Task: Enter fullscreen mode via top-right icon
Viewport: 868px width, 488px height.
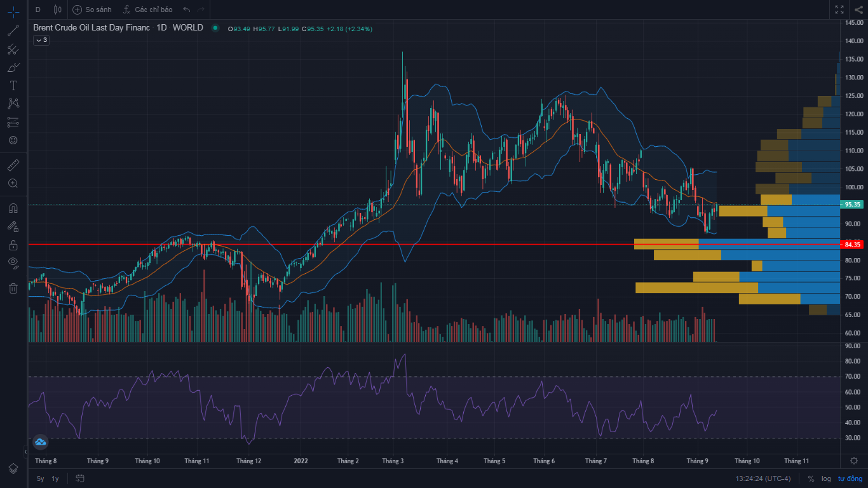Action: click(839, 10)
